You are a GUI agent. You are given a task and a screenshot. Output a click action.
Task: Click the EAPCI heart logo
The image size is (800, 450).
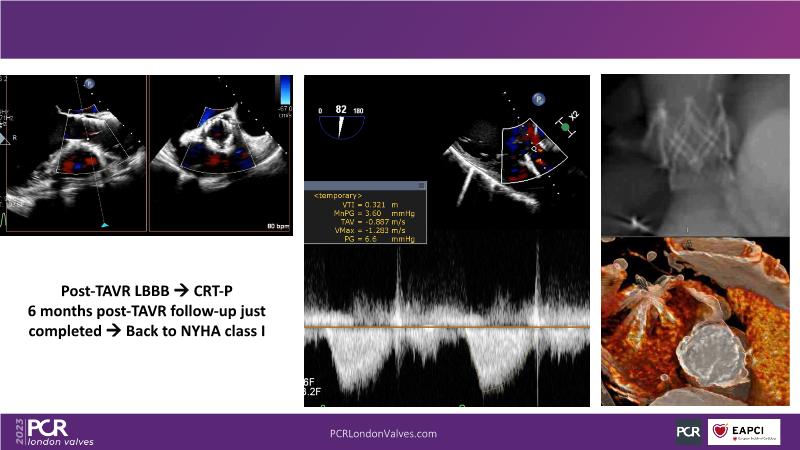[743, 432]
